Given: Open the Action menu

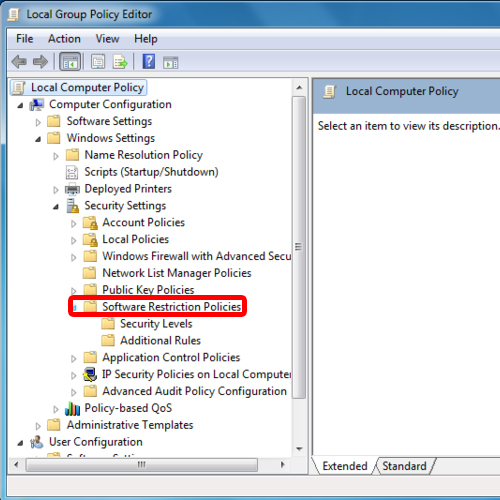Looking at the screenshot, I should (x=64, y=39).
